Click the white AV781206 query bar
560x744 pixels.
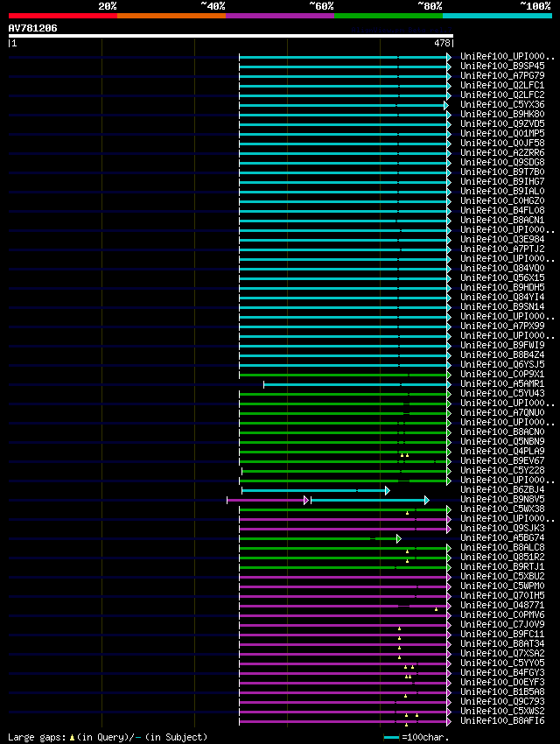230,36
